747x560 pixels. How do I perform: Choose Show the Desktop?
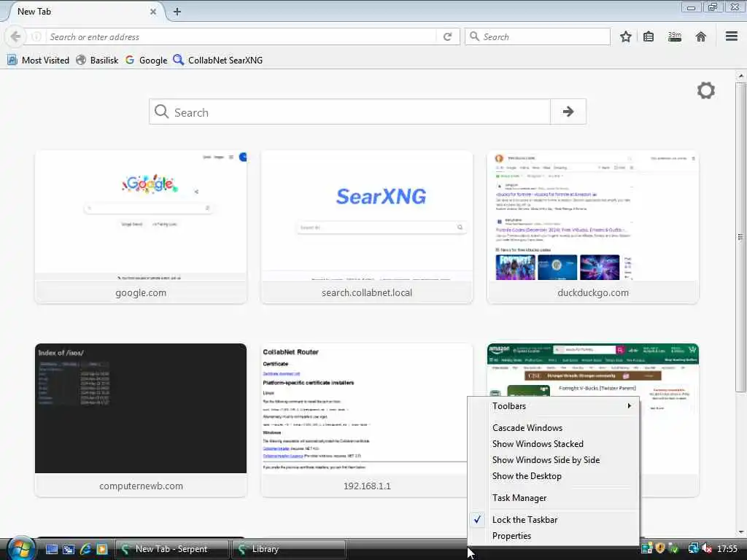[x=554, y=476]
